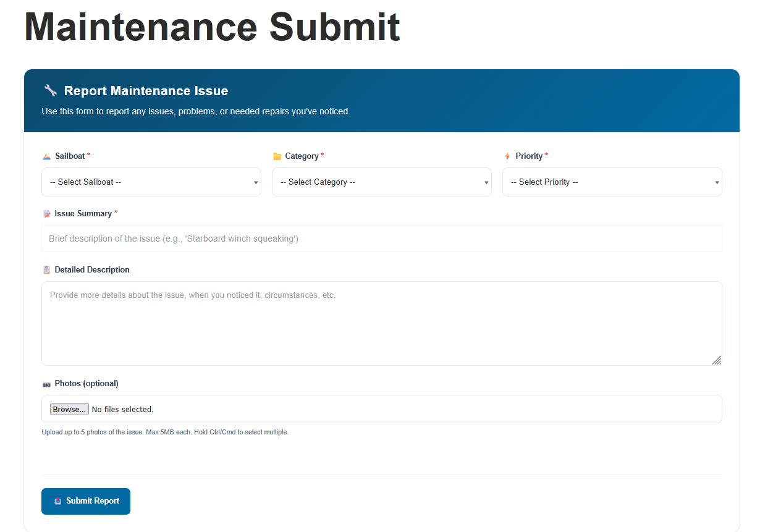Click the clipboard icon beside Detailed Description
The image size is (760, 532).
46,270
